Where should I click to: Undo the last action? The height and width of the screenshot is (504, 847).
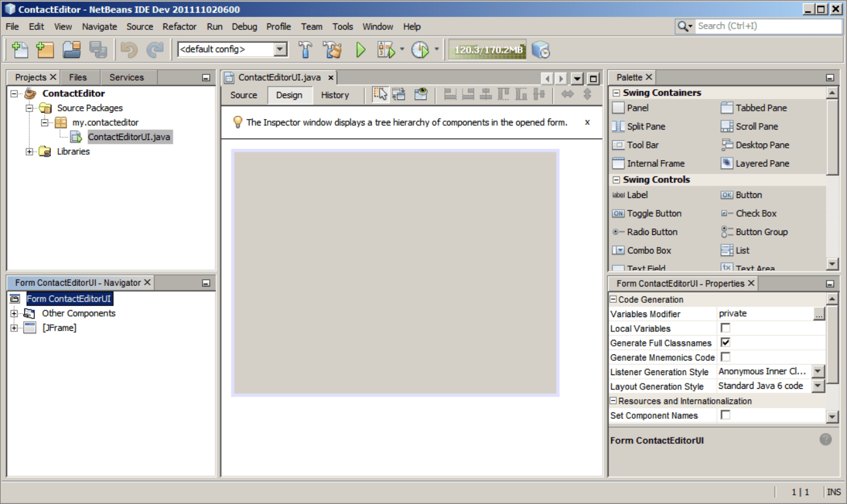tap(128, 49)
